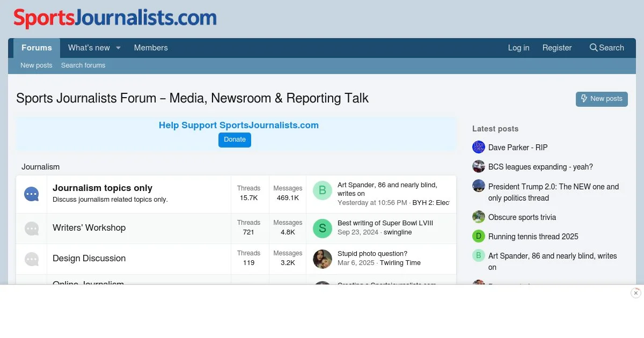Open the What's new tab
The height and width of the screenshot is (338, 644).
coord(89,48)
